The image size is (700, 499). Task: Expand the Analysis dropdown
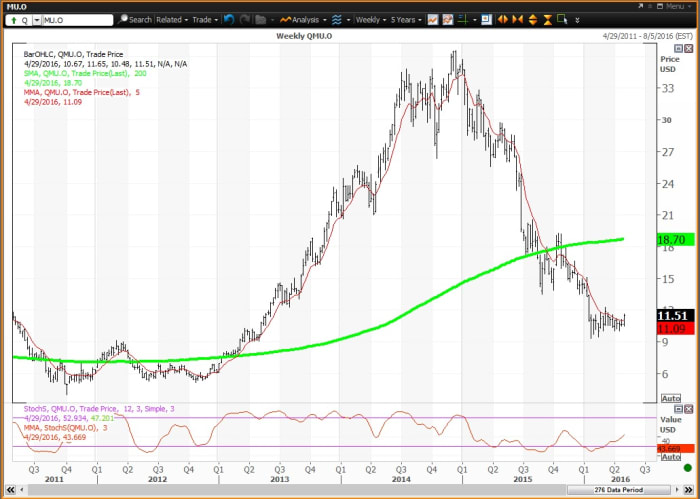click(x=300, y=19)
